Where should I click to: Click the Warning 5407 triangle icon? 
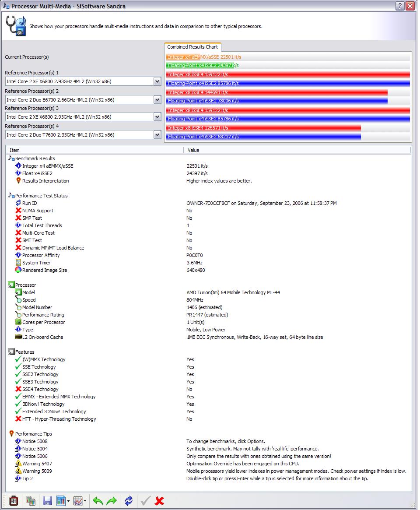[x=18, y=464]
